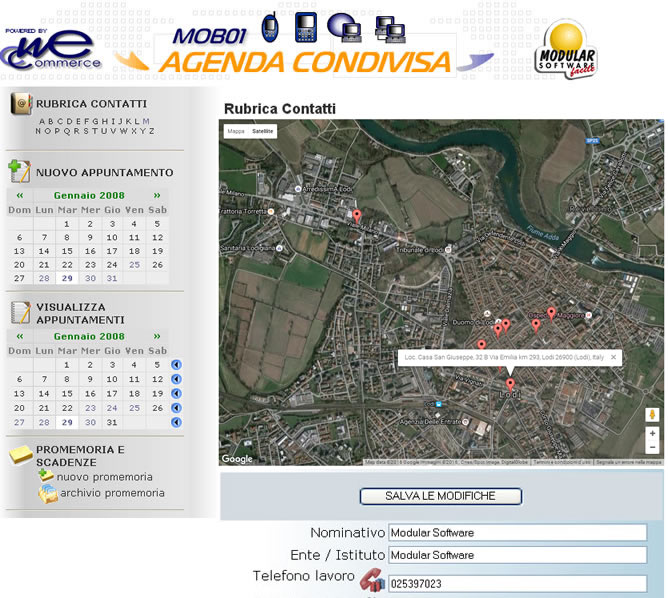Image resolution: width=668 pixels, height=598 pixels.
Task: Open the Rubrica Contatti address book icon
Action: pos(21,104)
